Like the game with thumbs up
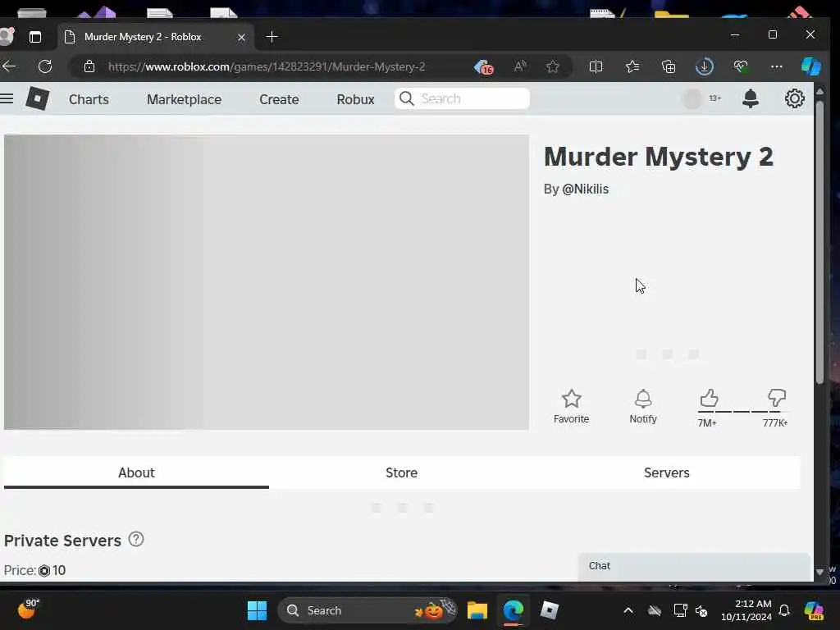Viewport: 840px width, 630px height. tap(709, 398)
